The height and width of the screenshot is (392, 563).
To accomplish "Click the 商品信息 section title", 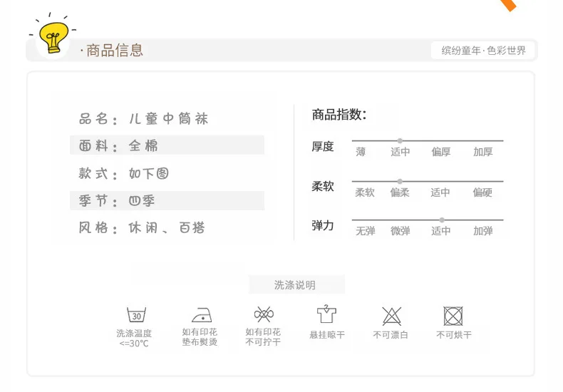I will 115,51.
